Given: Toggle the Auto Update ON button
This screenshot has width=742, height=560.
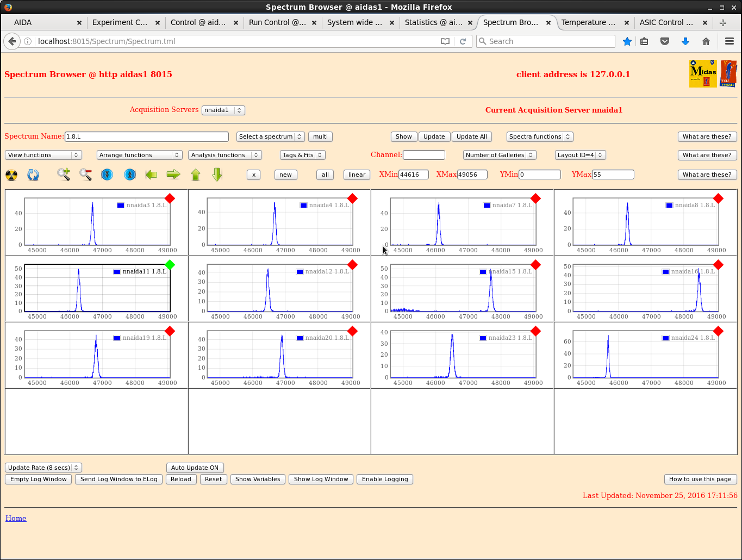Looking at the screenshot, I should (195, 468).
